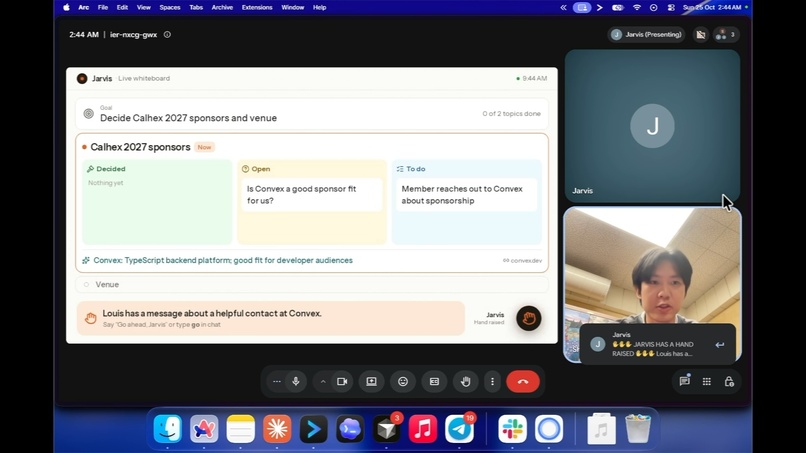Click the '0 of 2 topics done' text
This screenshot has height=453, width=806.
[x=511, y=114]
